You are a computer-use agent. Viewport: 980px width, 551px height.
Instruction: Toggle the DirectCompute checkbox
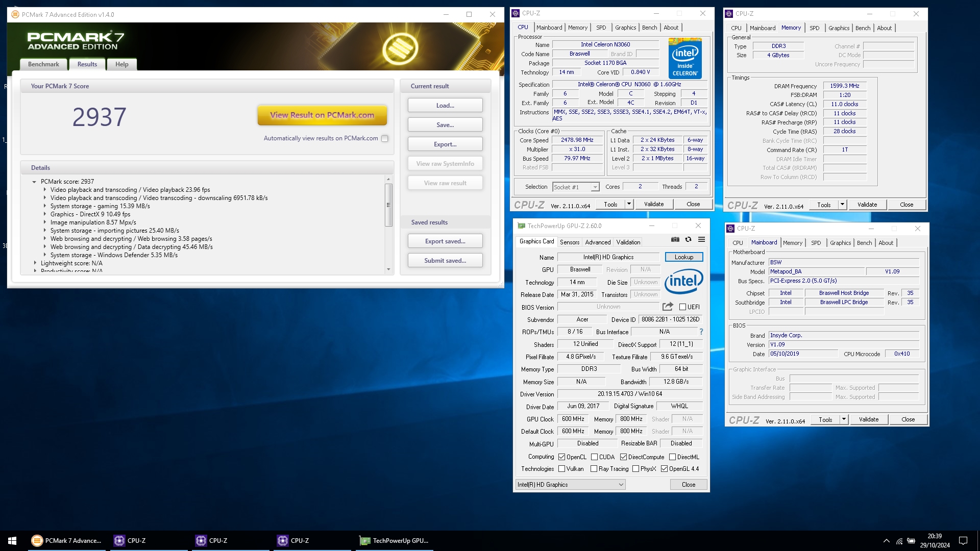(623, 457)
